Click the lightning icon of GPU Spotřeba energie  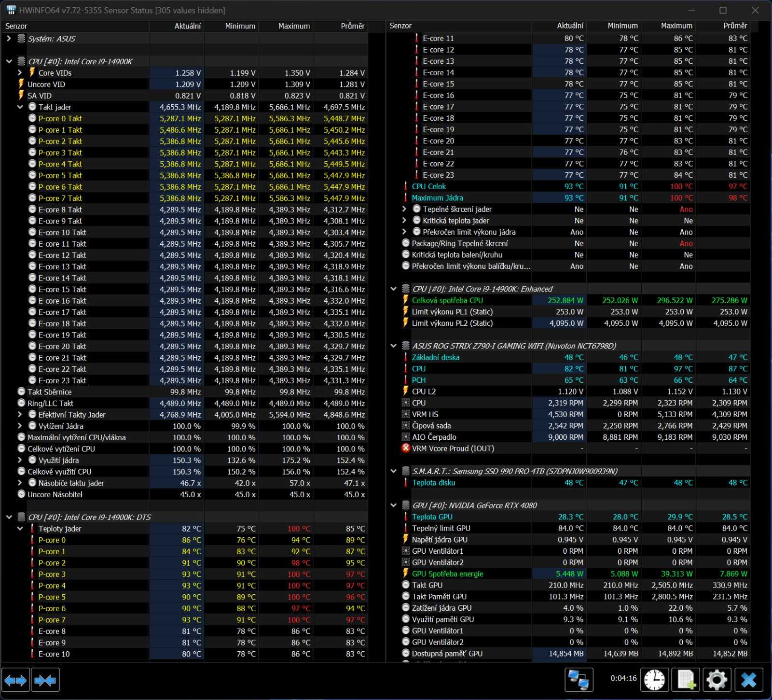coord(406,574)
